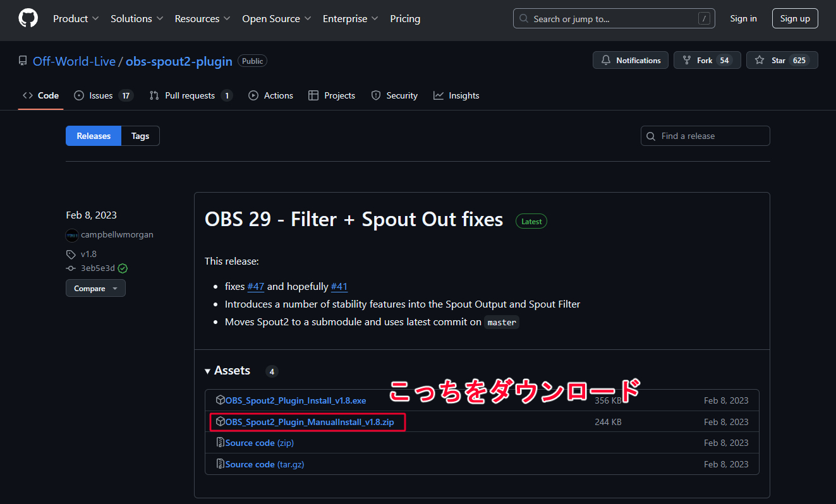Screen dimensions: 836x504
Task: Click the verified commit checkmark icon
Action: tap(123, 268)
